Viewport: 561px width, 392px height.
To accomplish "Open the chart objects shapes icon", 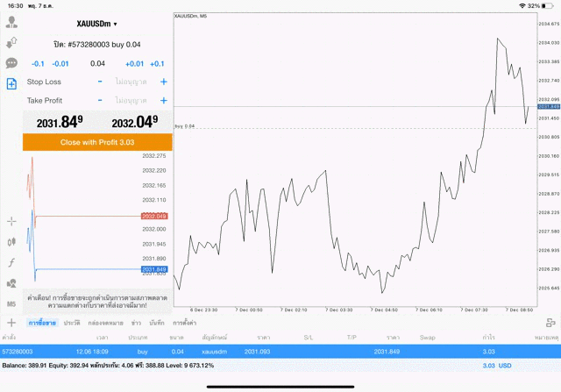I will coord(12,283).
